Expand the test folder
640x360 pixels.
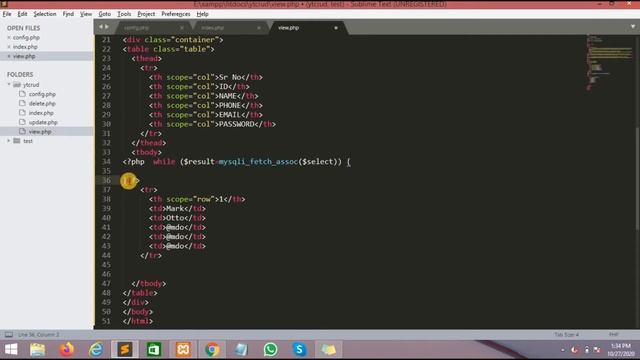pyautogui.click(x=9, y=141)
